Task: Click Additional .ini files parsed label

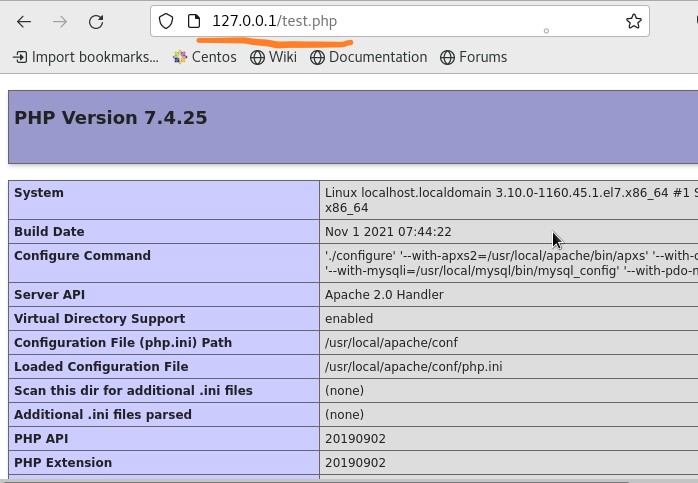Action: point(103,414)
